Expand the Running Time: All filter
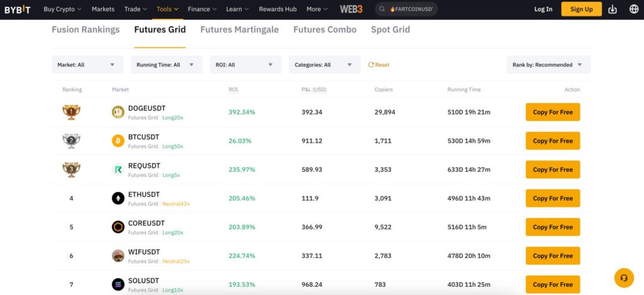The height and width of the screenshot is (295, 644). pos(167,65)
